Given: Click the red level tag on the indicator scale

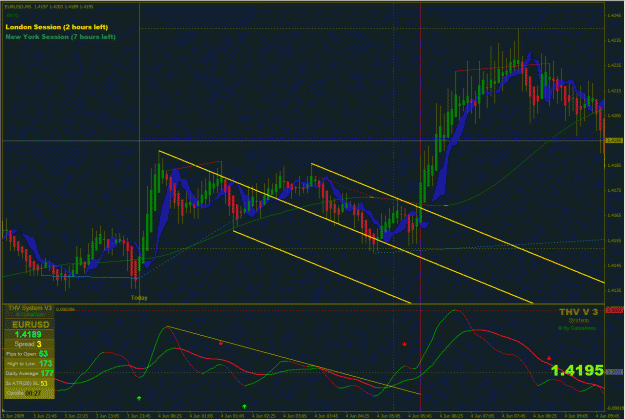Looking at the screenshot, I should pyautogui.click(x=614, y=310).
